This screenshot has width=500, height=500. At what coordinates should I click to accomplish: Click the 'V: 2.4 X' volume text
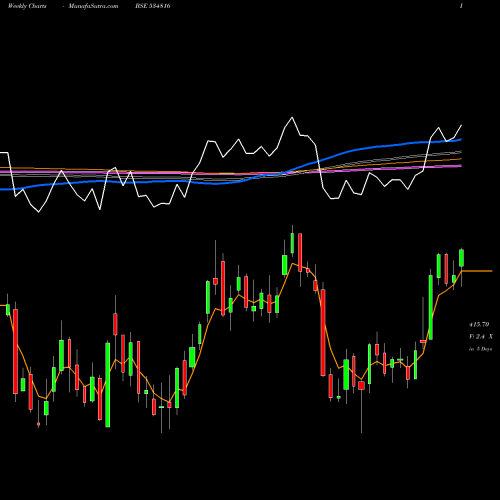[x=481, y=337]
